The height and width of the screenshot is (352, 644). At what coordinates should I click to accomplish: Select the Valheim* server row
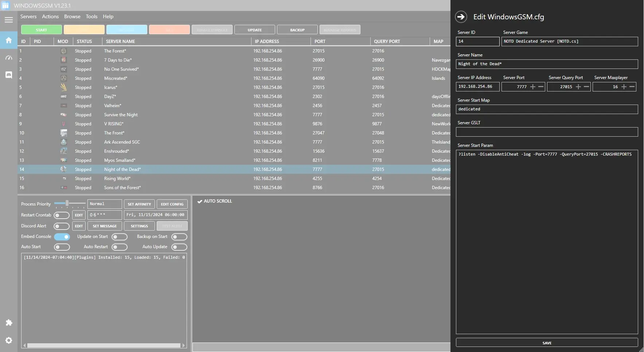(x=234, y=106)
